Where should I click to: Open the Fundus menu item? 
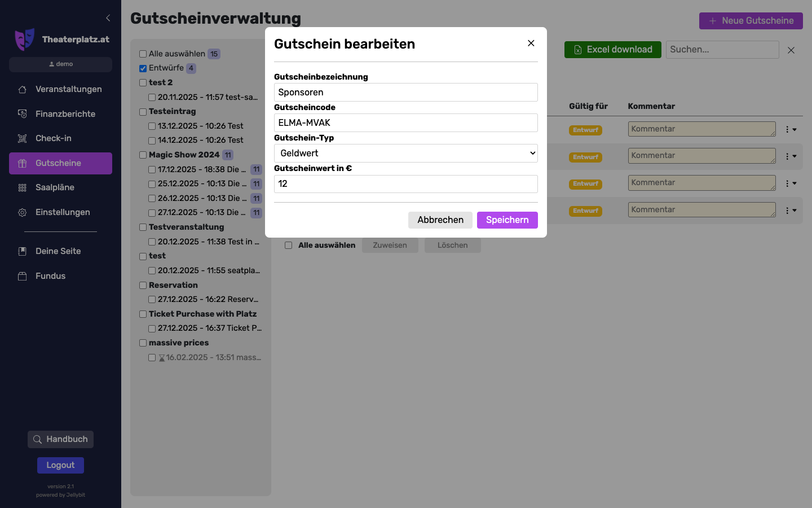(x=50, y=276)
